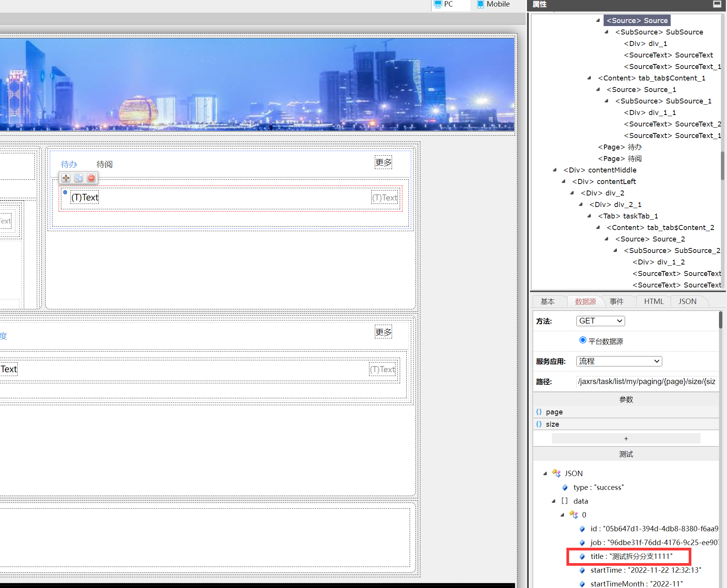The image size is (727, 588).
Task: Click the move handle icon on selected element
Action: 66,178
